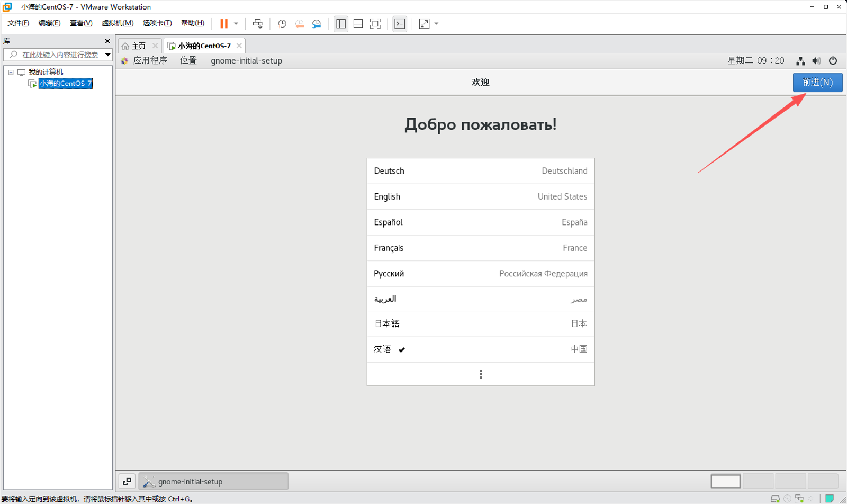The image size is (847, 504).
Task: Click the hard disk status icon
Action: 775,499
